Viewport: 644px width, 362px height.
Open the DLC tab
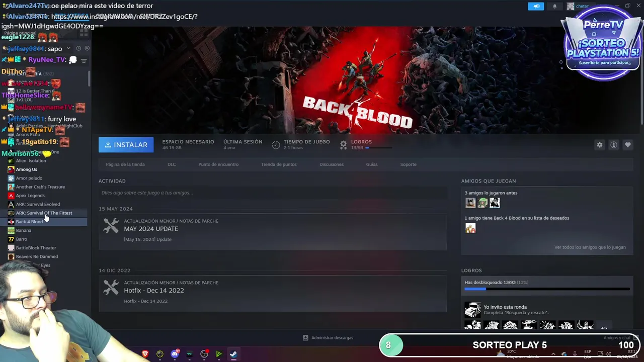tap(172, 164)
